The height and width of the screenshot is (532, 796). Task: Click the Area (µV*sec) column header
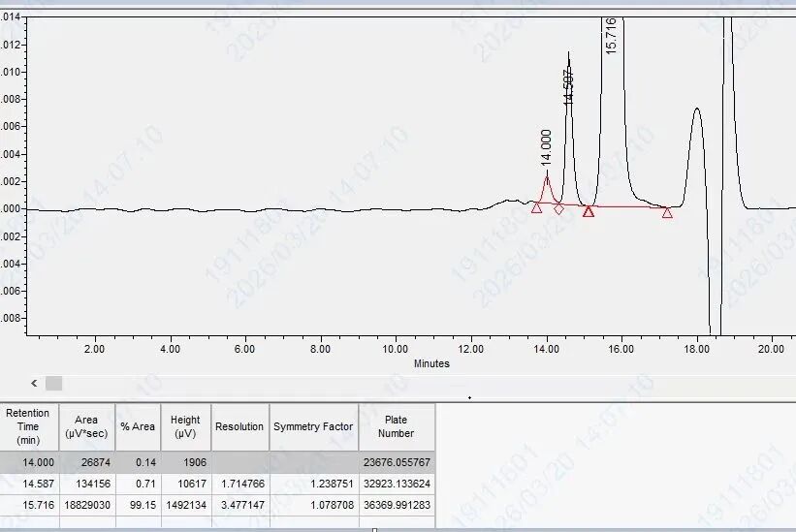(x=85, y=426)
